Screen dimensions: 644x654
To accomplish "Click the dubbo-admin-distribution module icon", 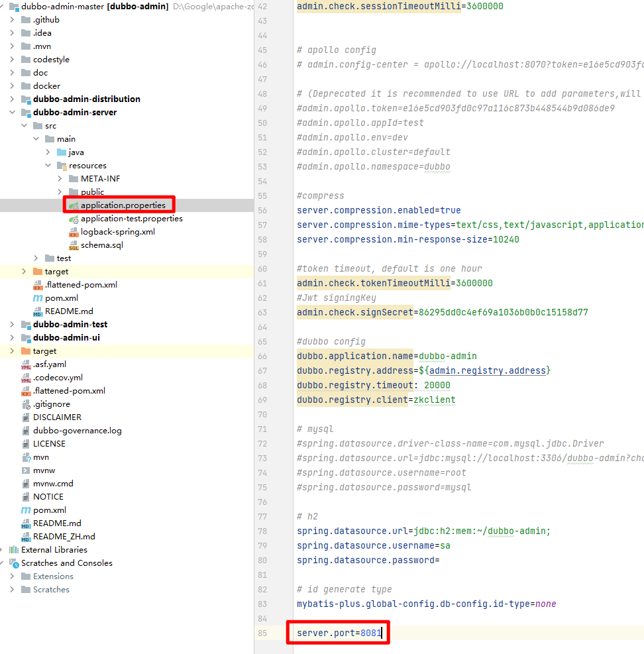I will click(x=26, y=99).
